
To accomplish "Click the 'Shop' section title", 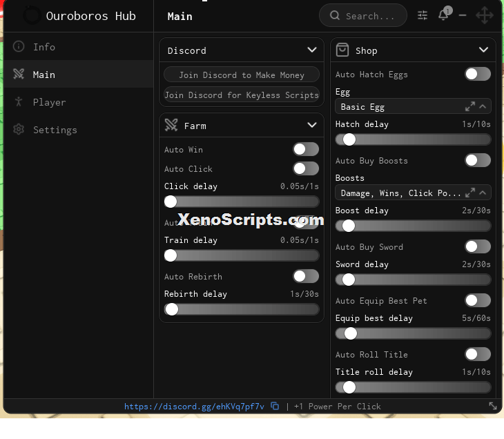I will (367, 50).
